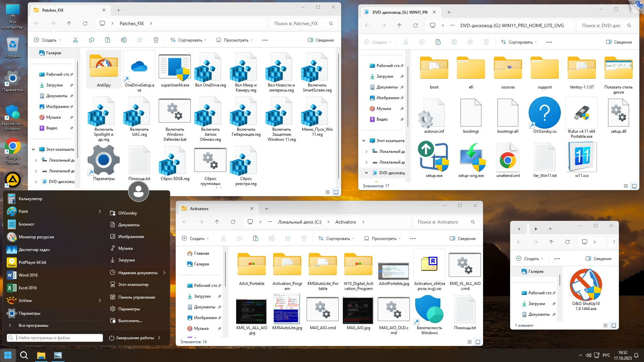Expand the Paint submenu arrow
Image resolution: width=644 pixels, height=362 pixels.
100,211
